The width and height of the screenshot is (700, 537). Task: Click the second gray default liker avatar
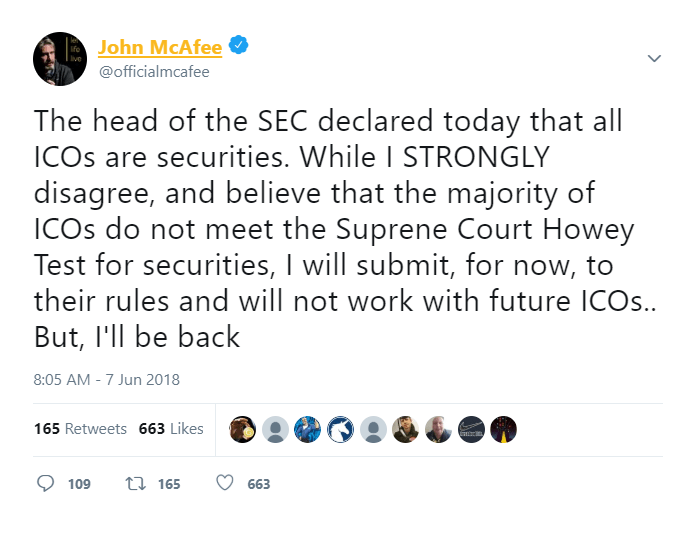(x=372, y=429)
